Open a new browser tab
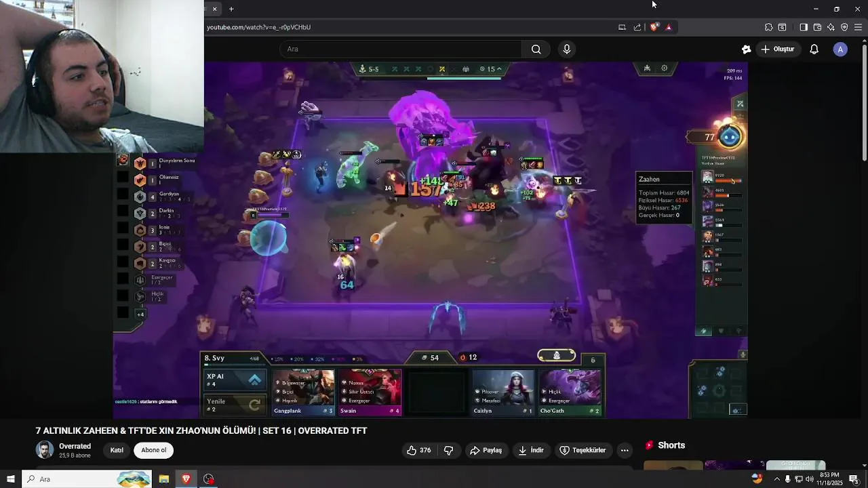 [231, 9]
